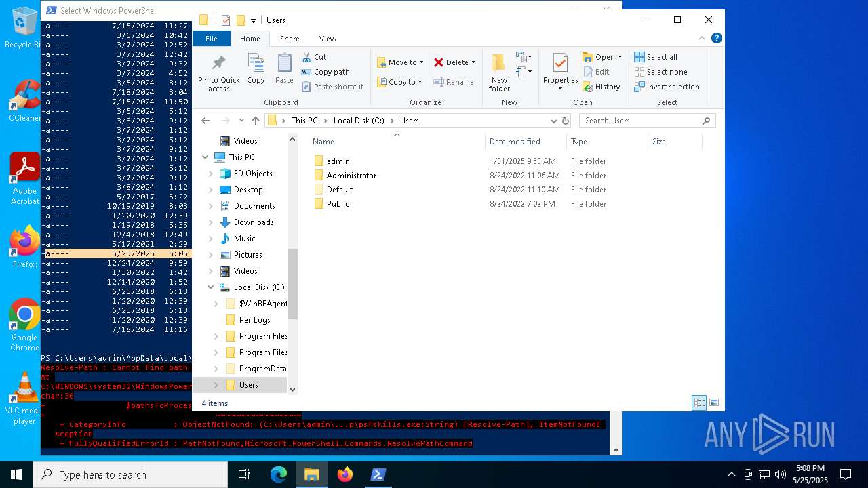Viewport: 868px width, 488px height.
Task: Select Pictures in navigation pane
Action: tap(248, 255)
